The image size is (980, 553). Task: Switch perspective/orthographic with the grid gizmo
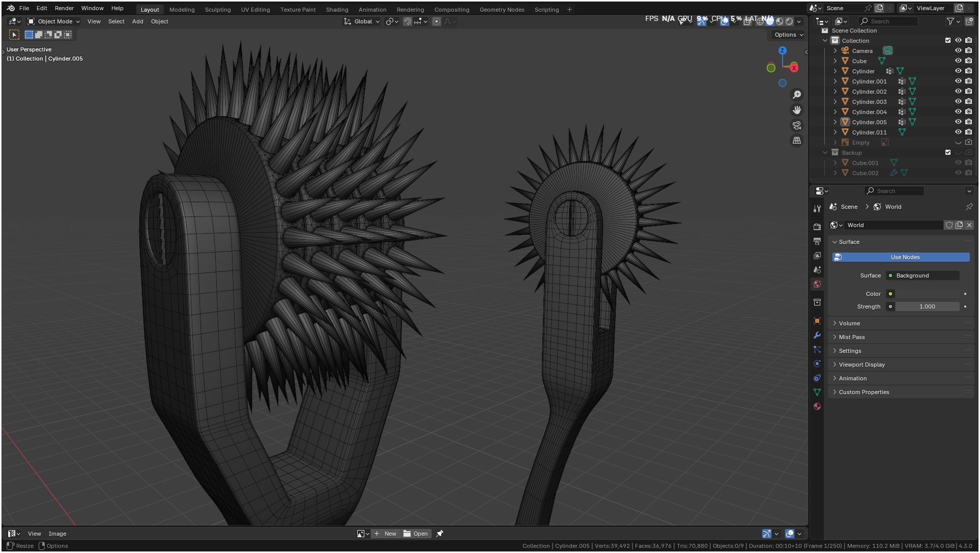point(797,141)
